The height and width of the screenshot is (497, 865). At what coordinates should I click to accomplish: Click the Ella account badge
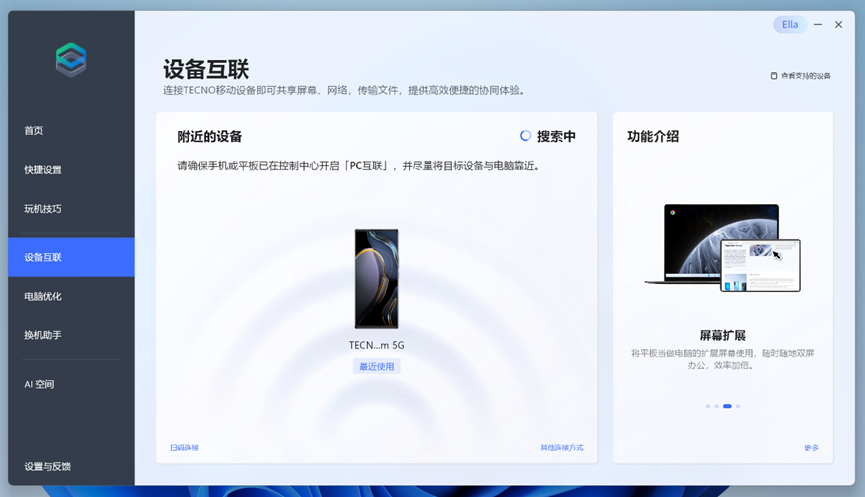pos(790,24)
